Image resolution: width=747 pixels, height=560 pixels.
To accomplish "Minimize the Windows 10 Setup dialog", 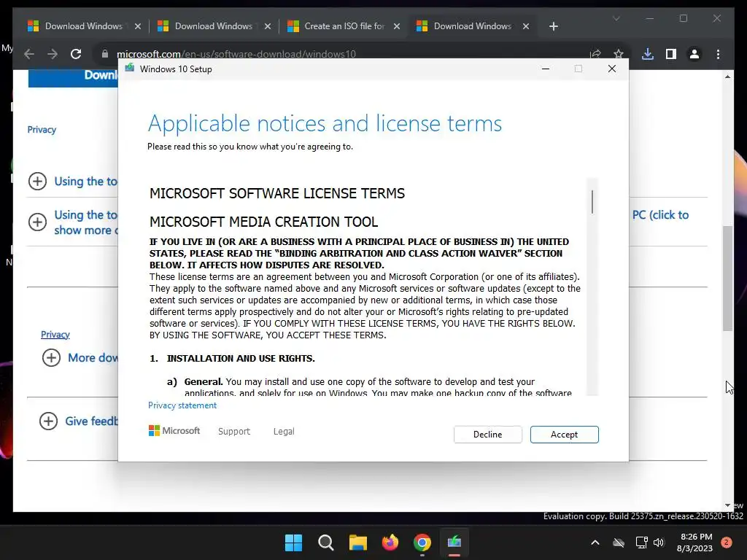I will pos(546,69).
